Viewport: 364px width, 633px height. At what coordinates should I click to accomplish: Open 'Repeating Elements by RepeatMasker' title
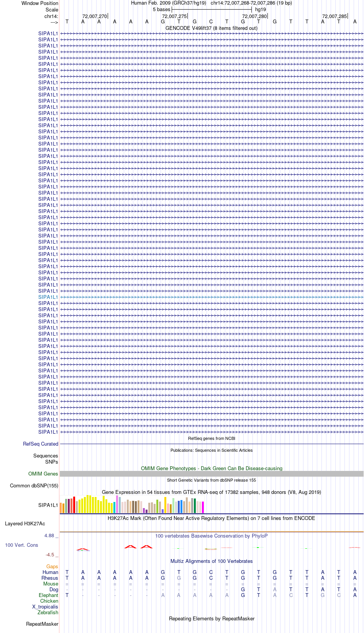212,618
